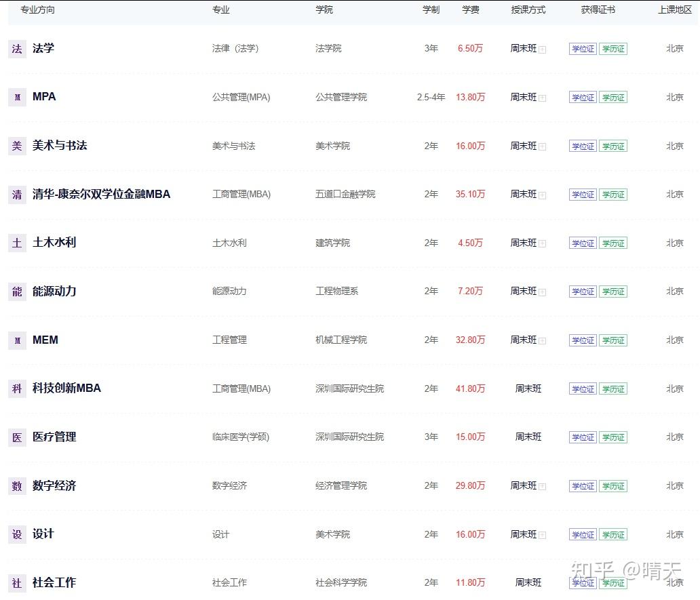Click the 学位证 badge in 科技创新MBA row
The image size is (700, 600).
pos(583,389)
